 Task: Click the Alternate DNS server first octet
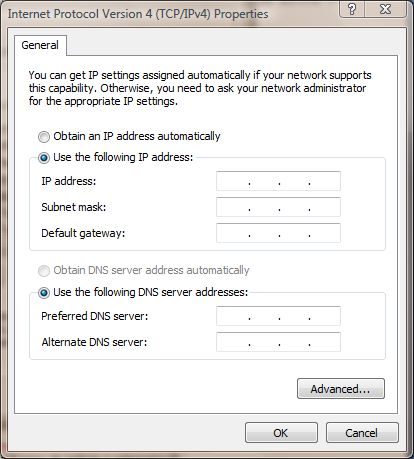coord(233,342)
